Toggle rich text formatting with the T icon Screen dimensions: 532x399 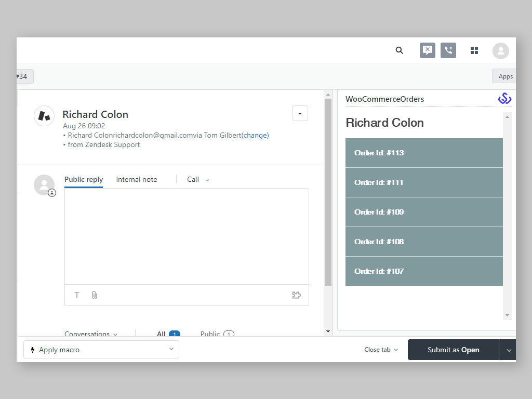click(76, 295)
